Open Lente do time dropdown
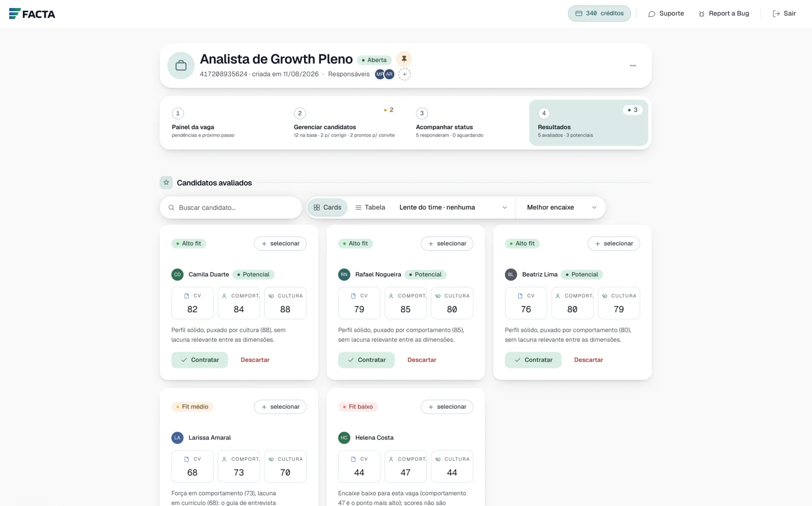Viewport: 812px width, 506px height. click(453, 208)
